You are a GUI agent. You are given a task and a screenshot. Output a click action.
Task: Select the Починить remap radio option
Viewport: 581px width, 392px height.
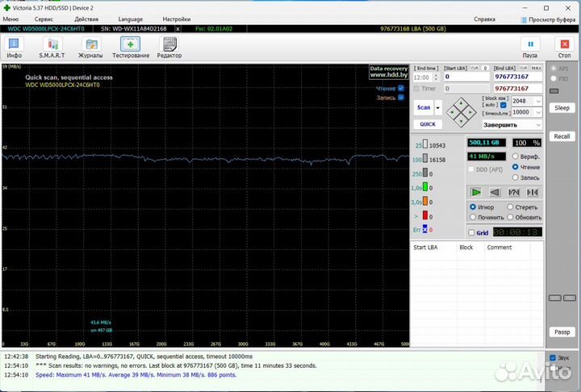pyautogui.click(x=473, y=217)
